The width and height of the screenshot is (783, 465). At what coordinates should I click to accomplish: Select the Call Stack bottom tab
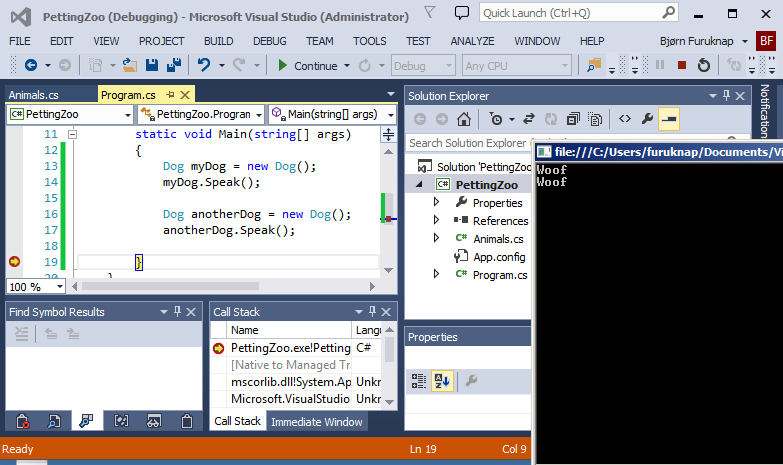238,421
